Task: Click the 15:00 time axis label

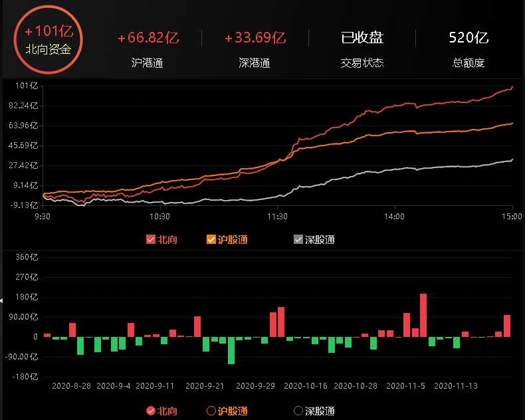Action: click(x=512, y=217)
